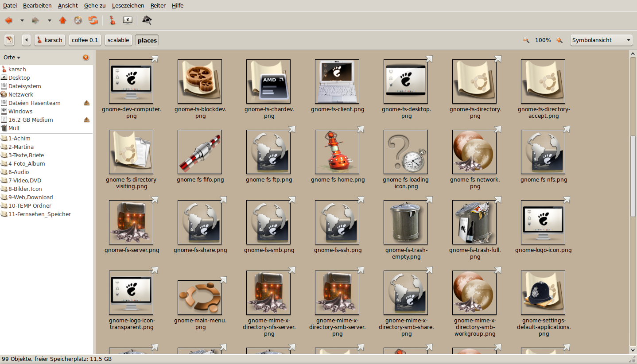This screenshot has width=637, height=364.
Task: Click the gnome-logo-icon.png file name
Action: (x=543, y=250)
